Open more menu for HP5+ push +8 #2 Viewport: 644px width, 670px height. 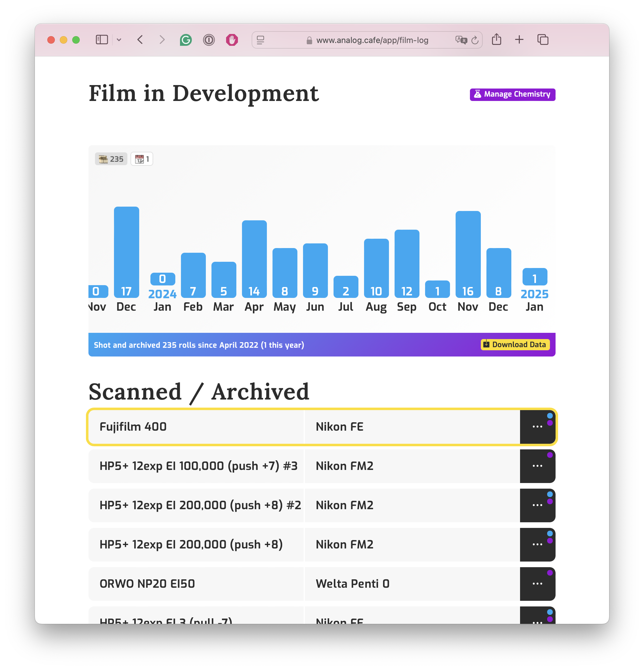pyautogui.click(x=537, y=505)
